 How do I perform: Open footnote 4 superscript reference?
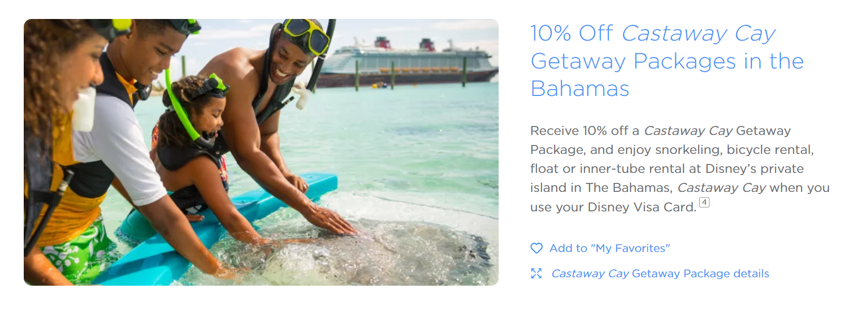coord(704,202)
